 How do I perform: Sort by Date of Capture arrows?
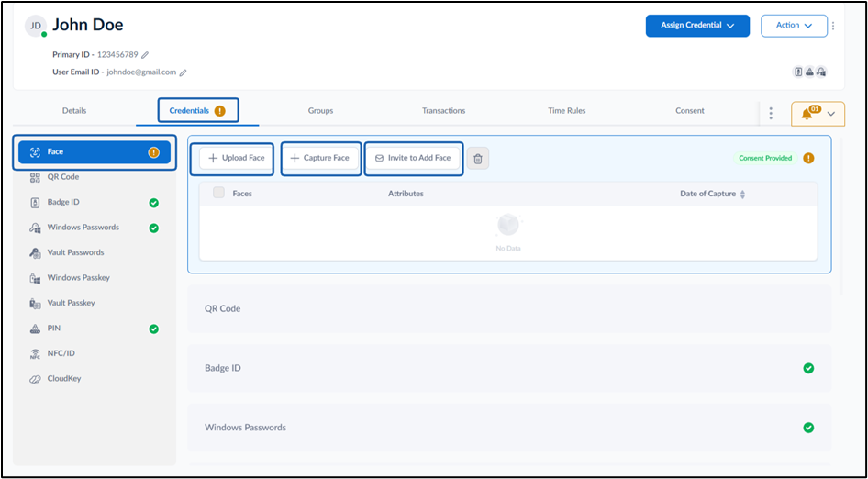[x=743, y=195]
